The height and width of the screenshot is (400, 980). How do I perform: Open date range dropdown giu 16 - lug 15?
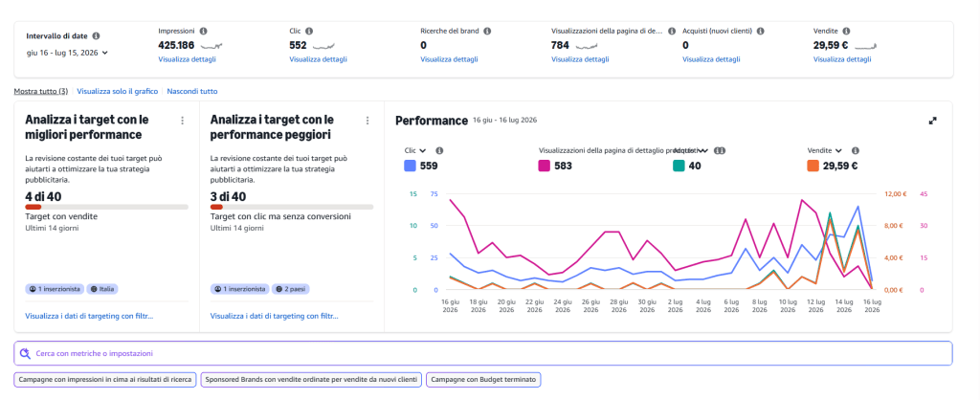point(67,53)
